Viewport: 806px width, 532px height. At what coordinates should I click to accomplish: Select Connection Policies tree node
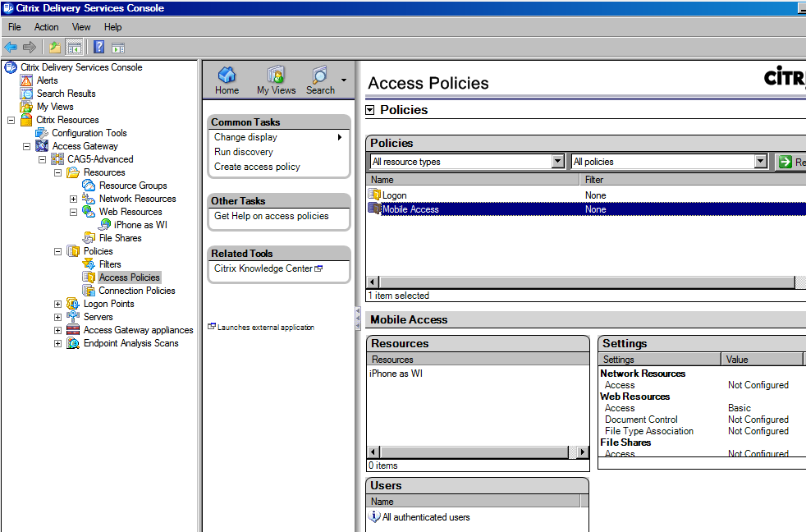[137, 291]
